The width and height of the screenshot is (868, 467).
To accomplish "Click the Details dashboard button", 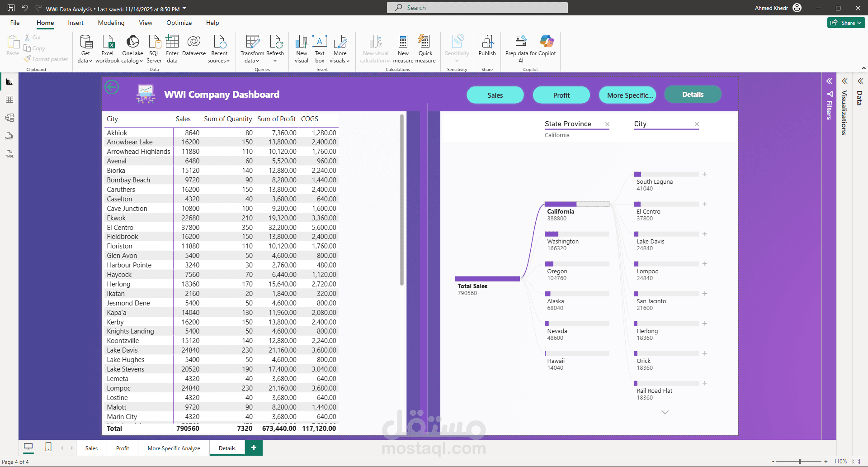I will (693, 94).
